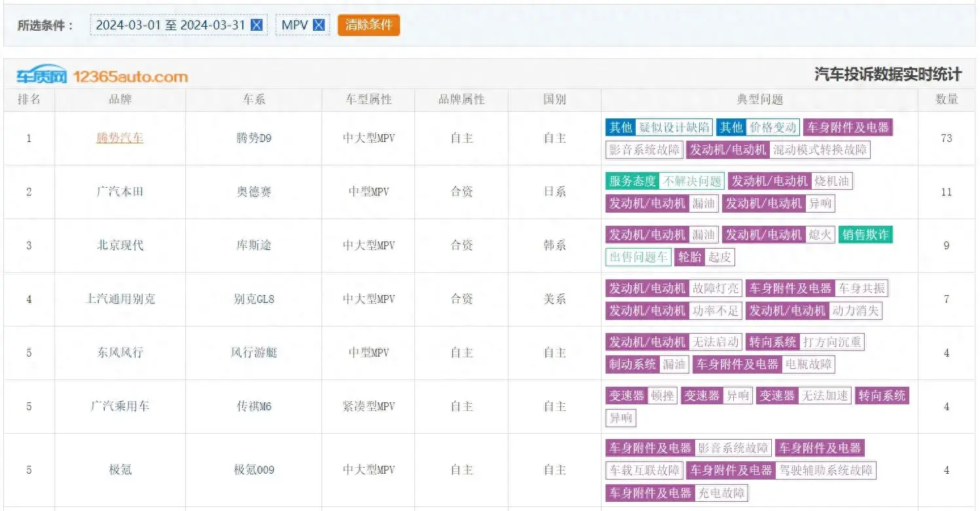
Task: Select the 美系 country cell
Action: click(554, 299)
